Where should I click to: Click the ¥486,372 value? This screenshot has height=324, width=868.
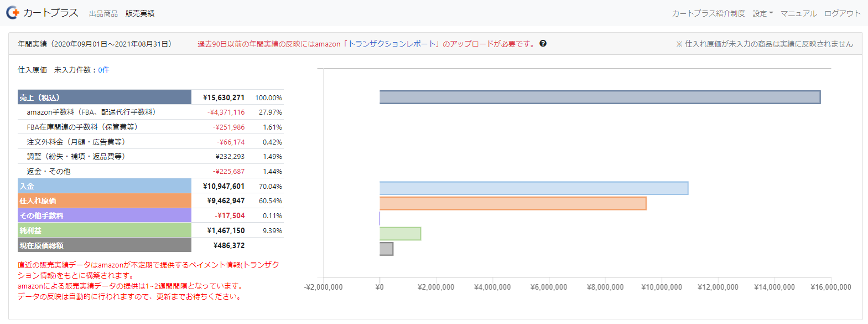229,245
